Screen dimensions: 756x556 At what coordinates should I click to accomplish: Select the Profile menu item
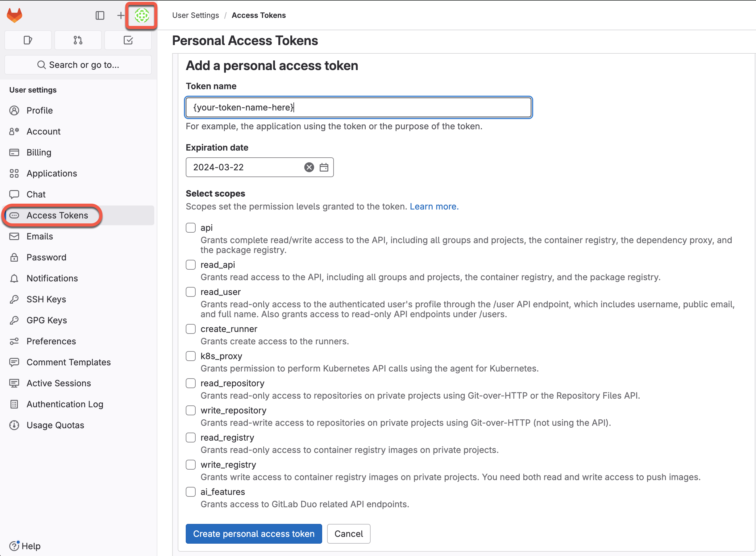point(39,110)
